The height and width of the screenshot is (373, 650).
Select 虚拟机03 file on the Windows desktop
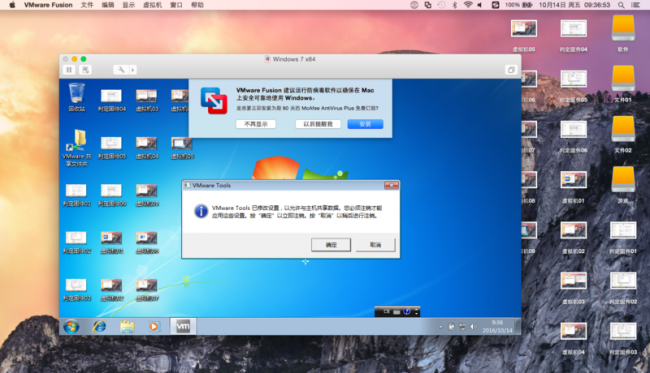click(147, 100)
